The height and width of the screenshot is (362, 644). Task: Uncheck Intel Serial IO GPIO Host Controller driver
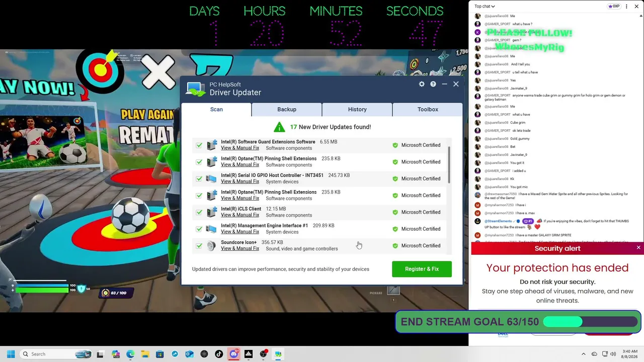click(x=199, y=178)
